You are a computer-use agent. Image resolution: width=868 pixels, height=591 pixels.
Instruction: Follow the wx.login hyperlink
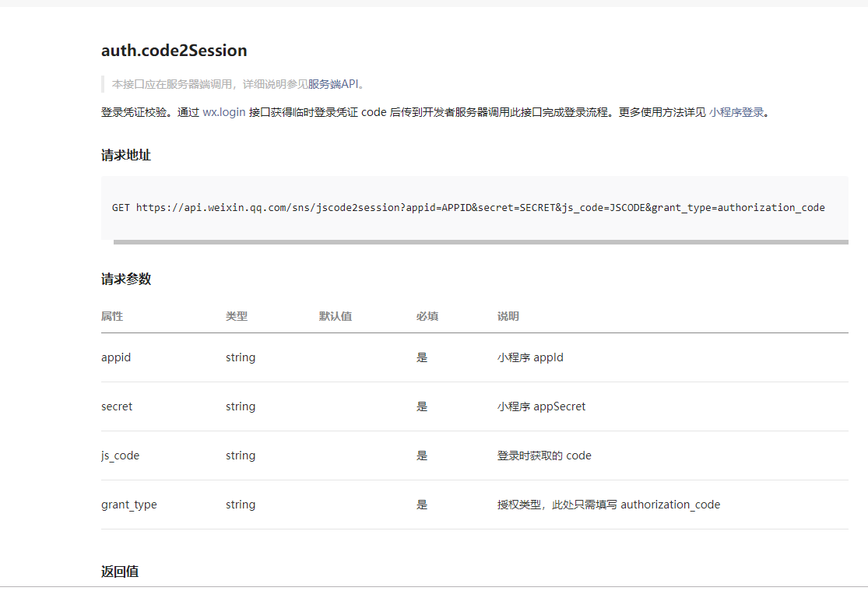[223, 112]
